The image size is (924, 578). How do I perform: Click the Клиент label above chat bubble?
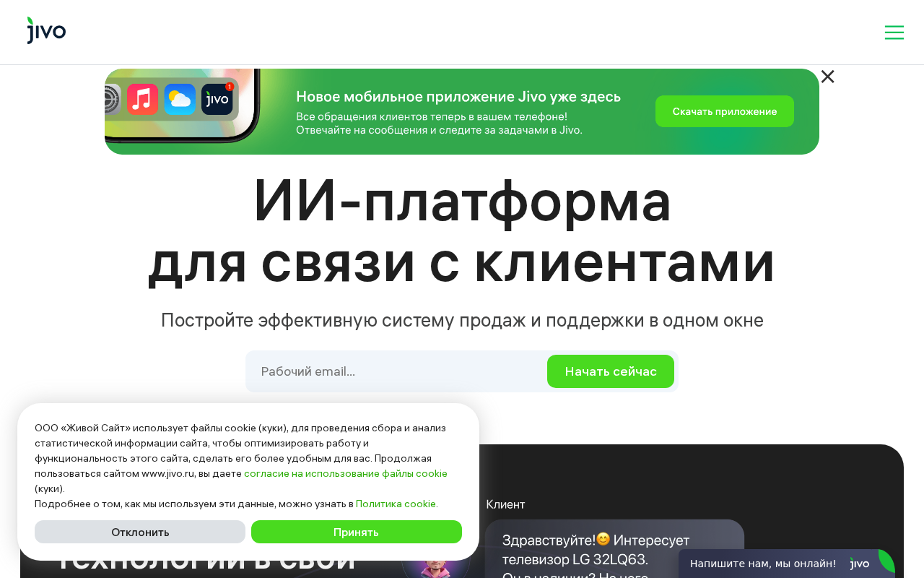(505, 504)
